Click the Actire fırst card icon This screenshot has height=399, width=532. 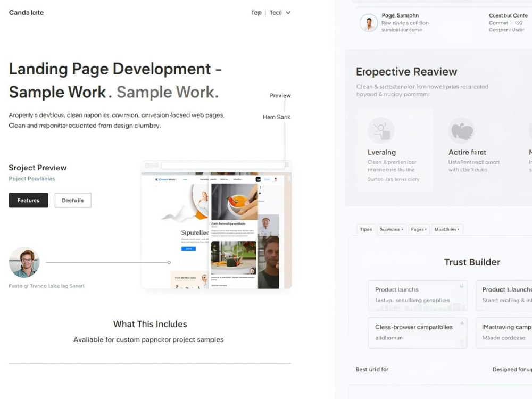point(462,131)
